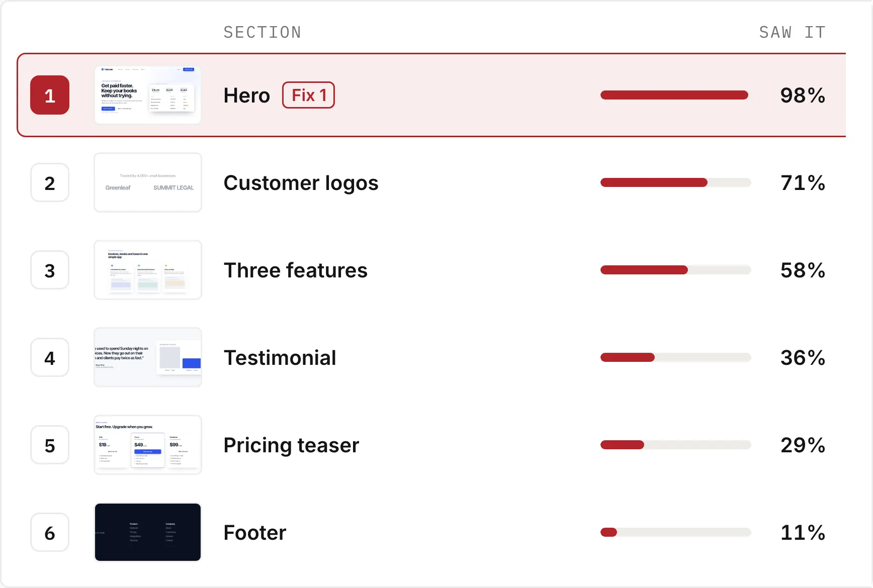Click the SECTION column header

(263, 33)
